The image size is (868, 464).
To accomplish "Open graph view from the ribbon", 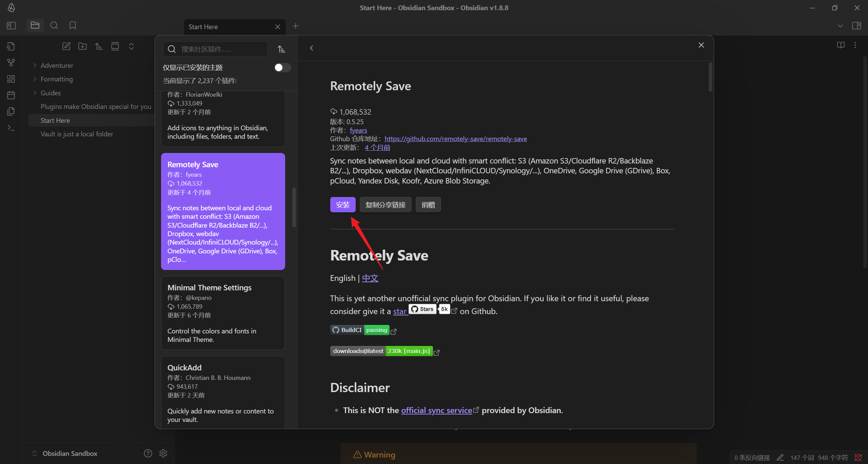I will [11, 62].
